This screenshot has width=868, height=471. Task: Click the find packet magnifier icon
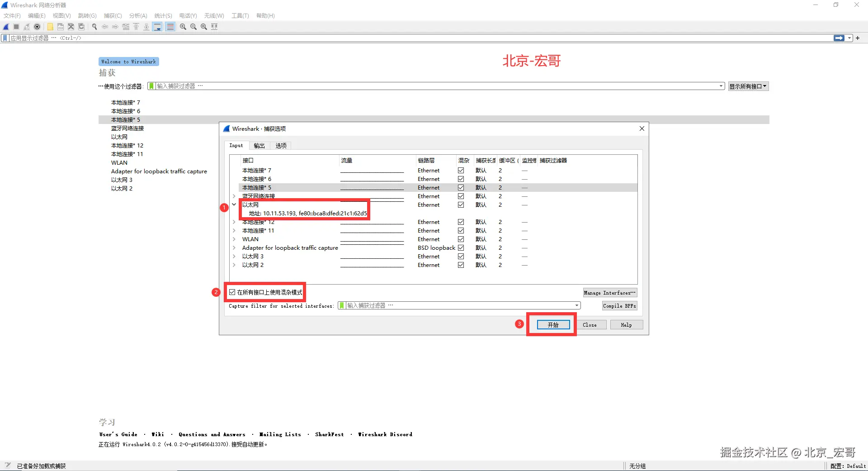pos(94,27)
